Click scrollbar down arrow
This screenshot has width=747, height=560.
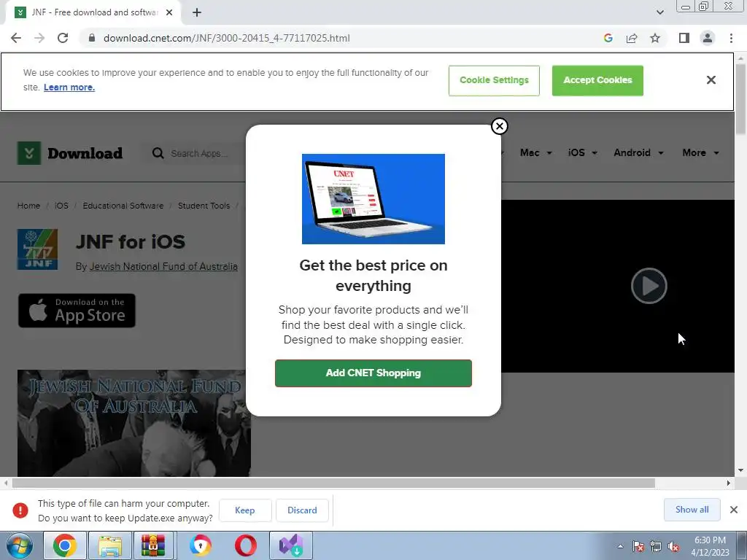point(740,470)
